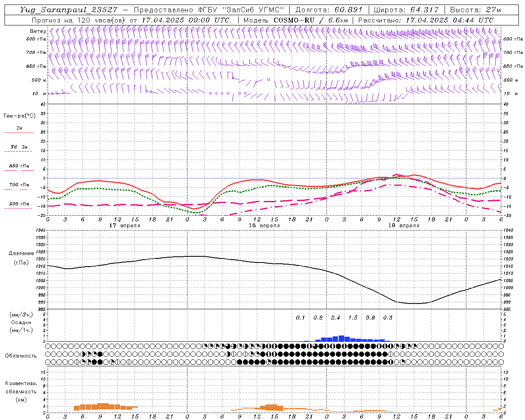This screenshot has width=525, height=420.
Task: Click the 'Облачность' cloud cover label
Action: click(21, 356)
